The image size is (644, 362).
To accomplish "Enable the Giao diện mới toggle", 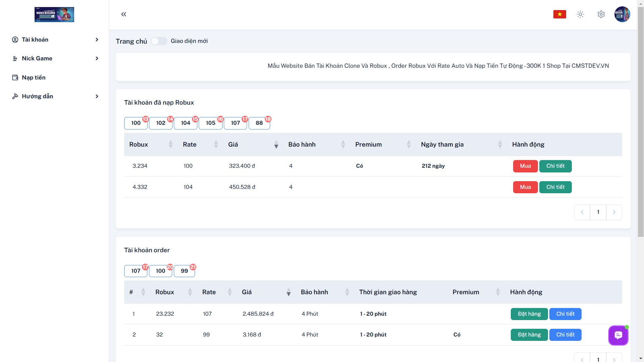I will [x=159, y=41].
